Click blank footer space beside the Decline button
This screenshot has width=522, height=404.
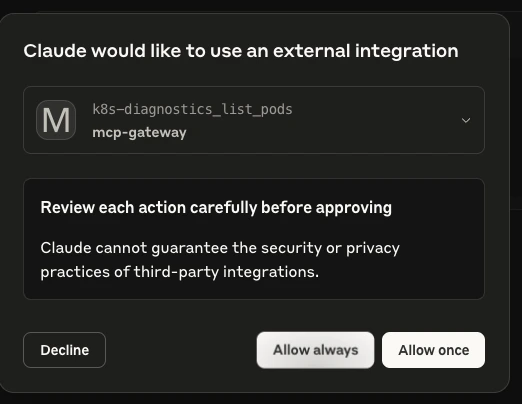click(x=180, y=350)
